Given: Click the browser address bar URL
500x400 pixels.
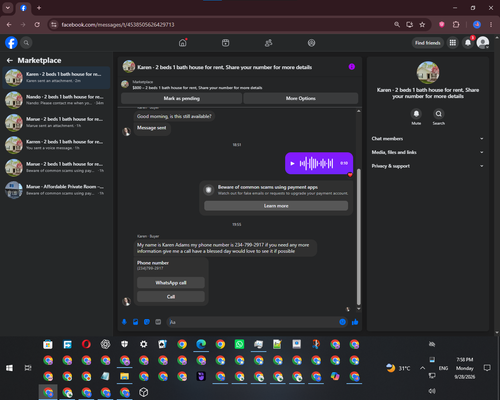Looking at the screenshot, I should point(118,25).
